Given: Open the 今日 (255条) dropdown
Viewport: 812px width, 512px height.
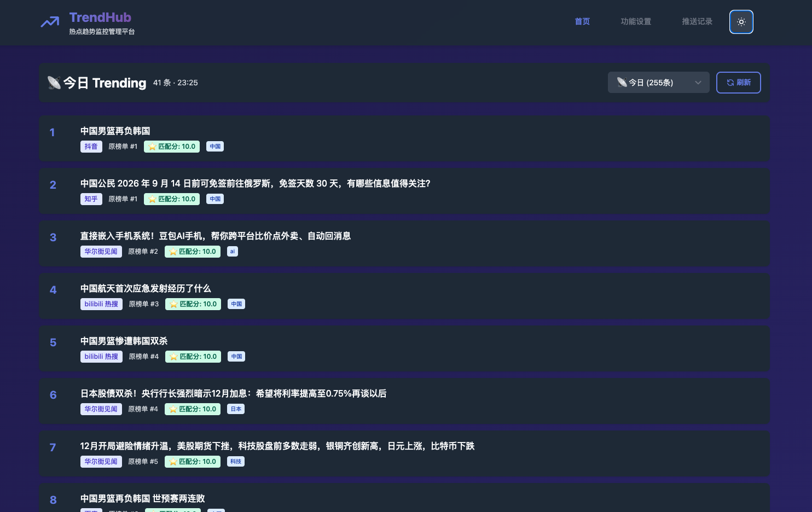Looking at the screenshot, I should pyautogui.click(x=658, y=82).
